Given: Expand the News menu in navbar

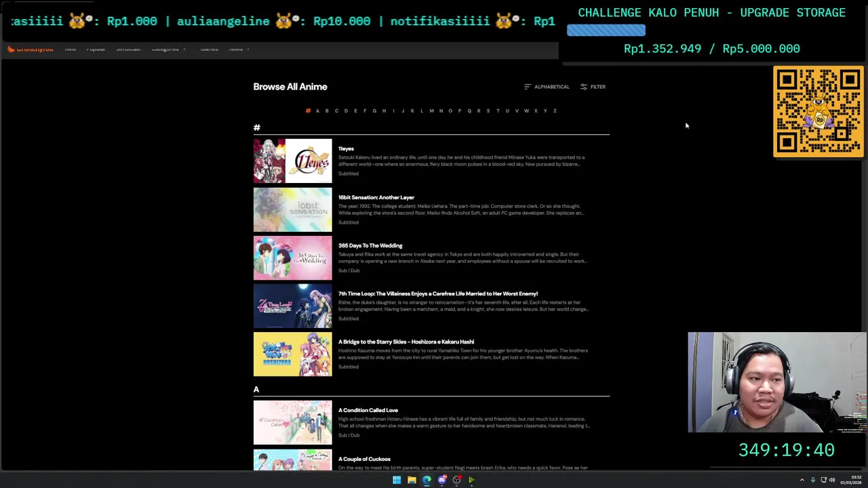Looking at the screenshot, I should coord(239,49).
